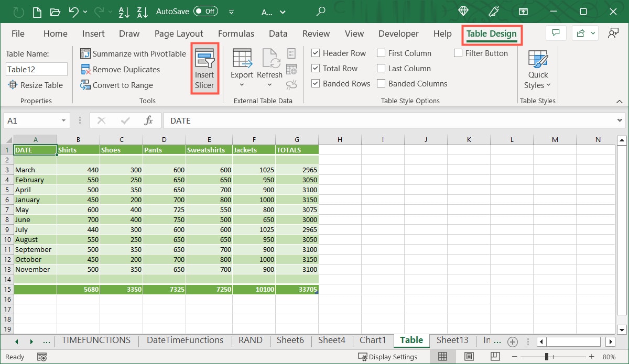Click the Display Settings button
Viewport: 629px width, 364px height.
[x=388, y=357]
